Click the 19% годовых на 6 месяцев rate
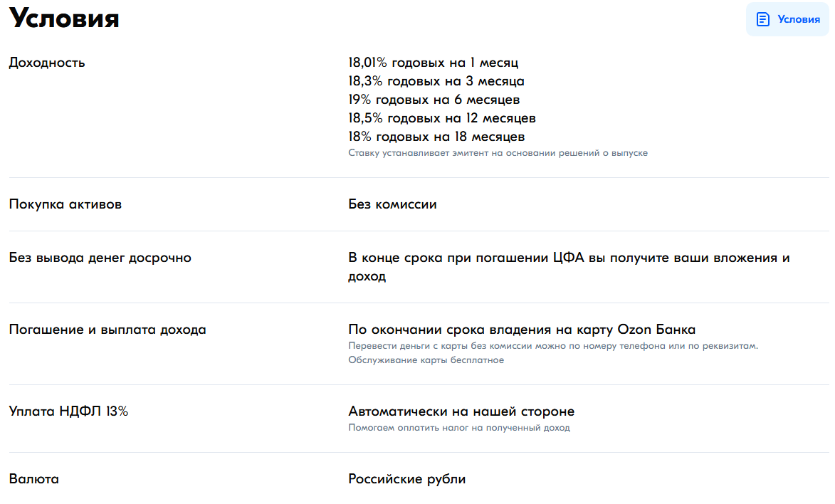The image size is (835, 504). pyautogui.click(x=434, y=100)
